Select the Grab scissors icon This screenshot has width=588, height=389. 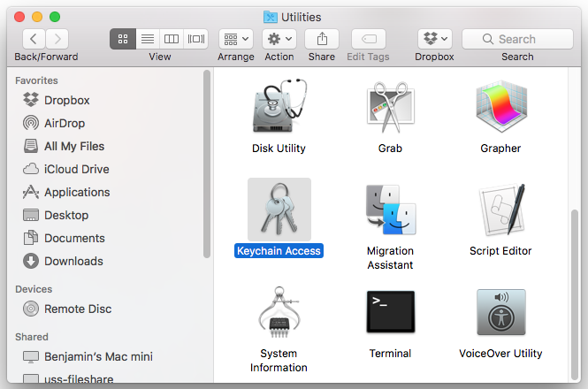(390, 107)
